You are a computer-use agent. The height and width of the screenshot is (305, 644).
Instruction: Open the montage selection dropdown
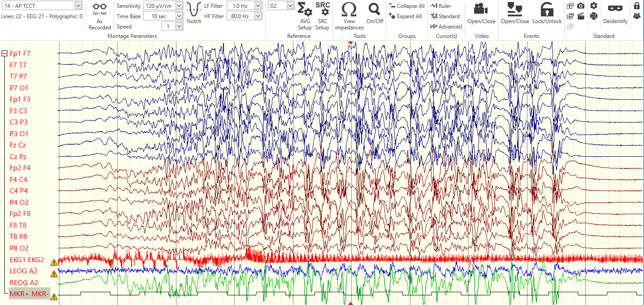tap(78, 6)
